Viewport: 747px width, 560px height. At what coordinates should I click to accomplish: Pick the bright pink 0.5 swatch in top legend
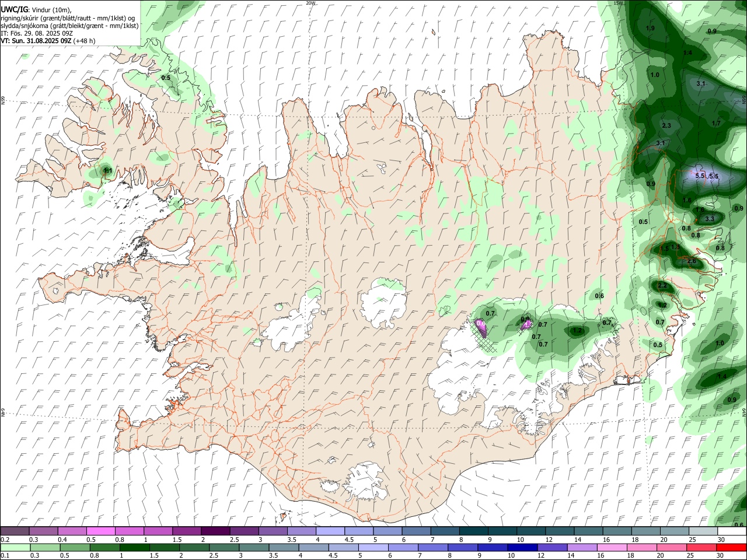click(100, 531)
